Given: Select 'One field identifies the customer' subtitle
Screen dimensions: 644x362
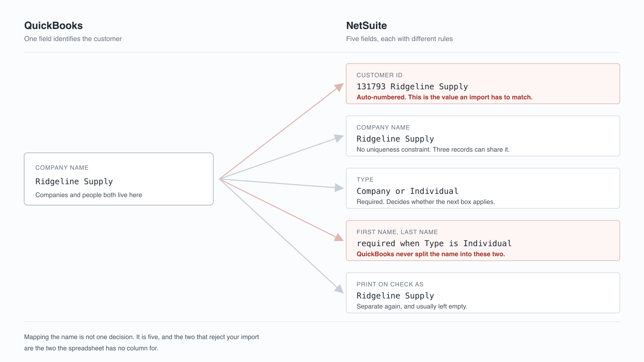Looking at the screenshot, I should point(73,39).
